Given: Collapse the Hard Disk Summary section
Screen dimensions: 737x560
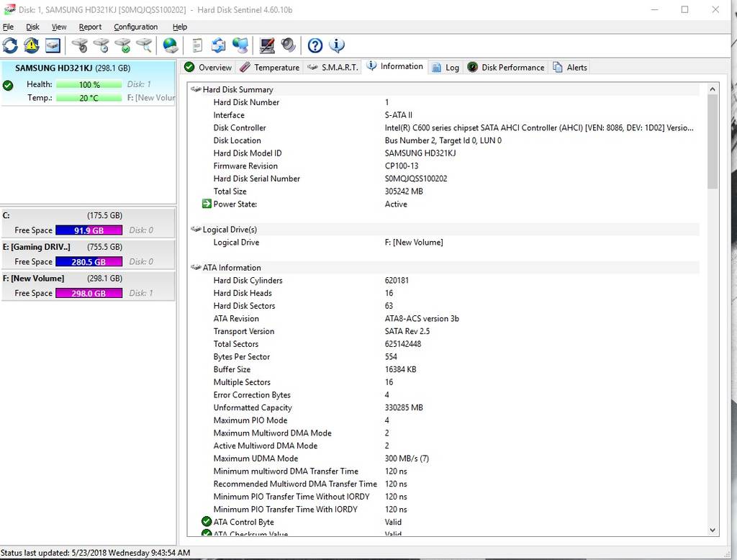Looking at the screenshot, I should [444, 89].
